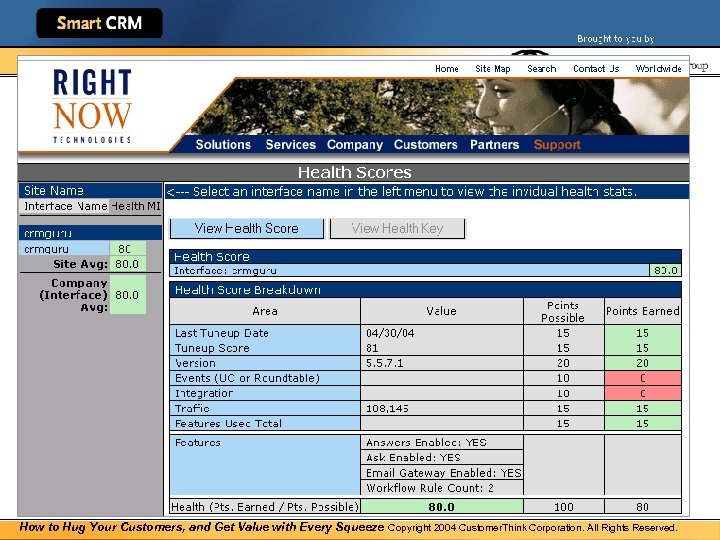
Task: Click the Traffic row label
Action: click(x=192, y=408)
